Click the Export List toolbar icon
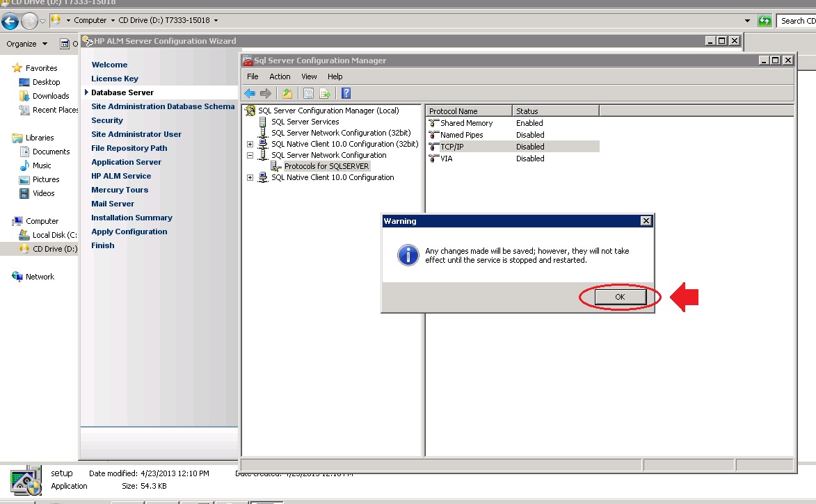 (x=325, y=94)
